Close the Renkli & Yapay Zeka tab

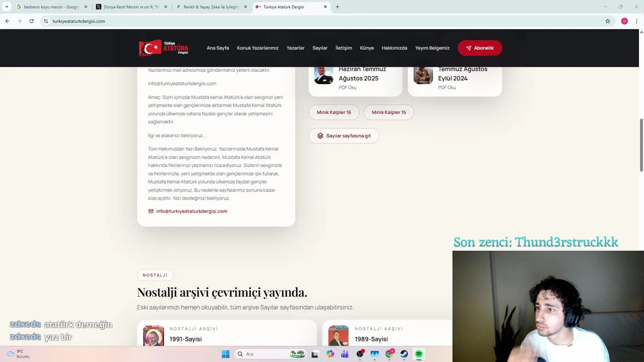point(246,7)
